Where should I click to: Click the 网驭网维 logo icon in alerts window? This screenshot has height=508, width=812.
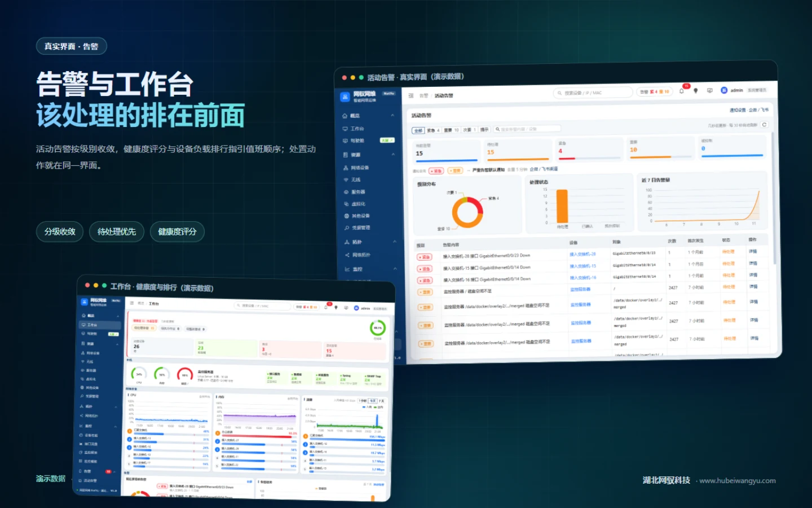(x=345, y=97)
